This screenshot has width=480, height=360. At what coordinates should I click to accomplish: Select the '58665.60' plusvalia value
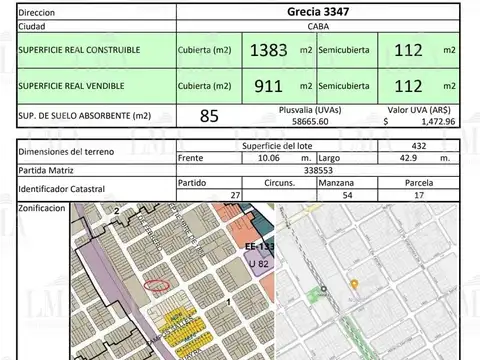(310, 121)
